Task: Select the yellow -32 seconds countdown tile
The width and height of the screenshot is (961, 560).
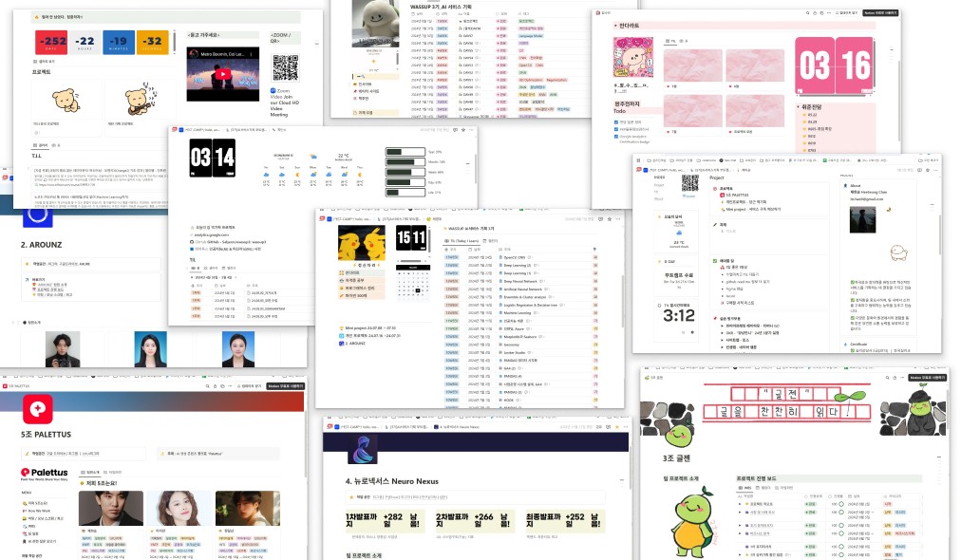Action: [x=152, y=43]
